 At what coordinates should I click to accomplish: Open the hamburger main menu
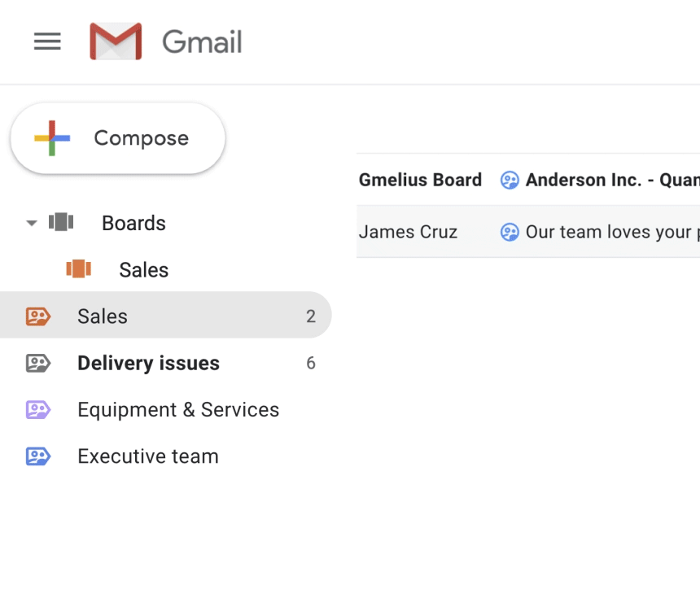(x=47, y=41)
